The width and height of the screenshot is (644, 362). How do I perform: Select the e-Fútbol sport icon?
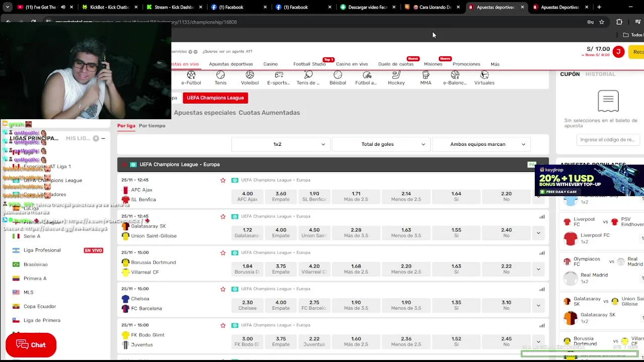point(191,78)
